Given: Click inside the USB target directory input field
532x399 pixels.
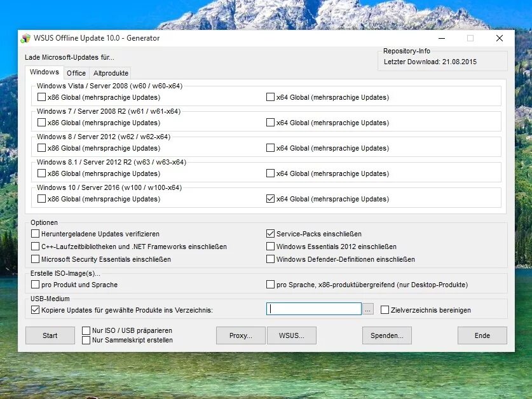Looking at the screenshot, I should pos(313,309).
